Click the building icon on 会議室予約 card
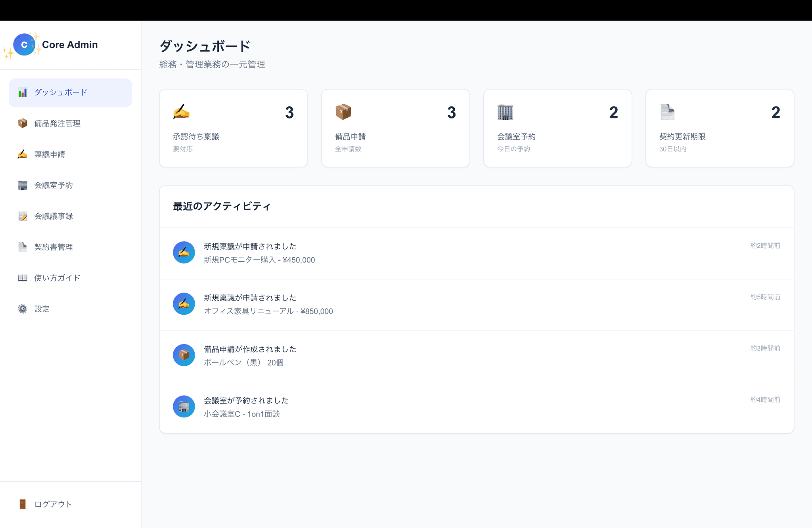Image resolution: width=812 pixels, height=528 pixels. [x=506, y=112]
